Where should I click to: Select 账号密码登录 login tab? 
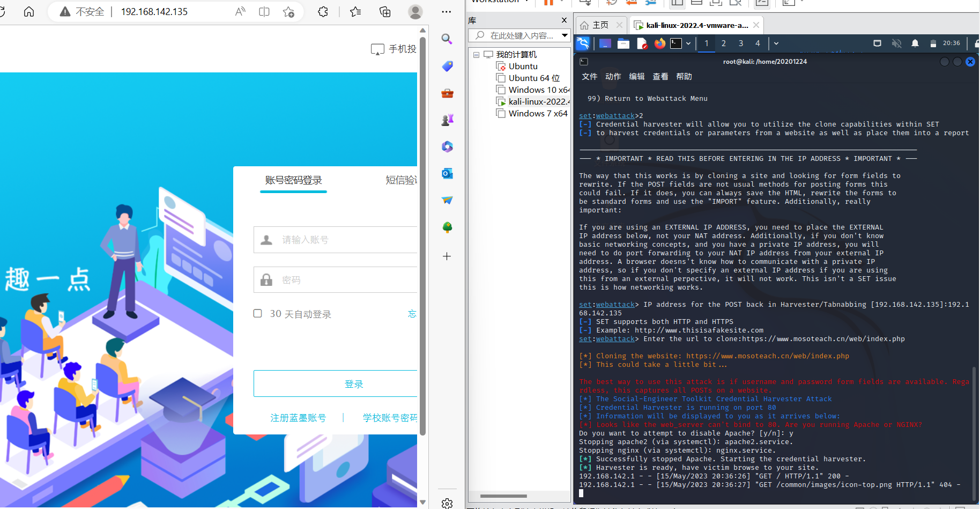pos(294,180)
